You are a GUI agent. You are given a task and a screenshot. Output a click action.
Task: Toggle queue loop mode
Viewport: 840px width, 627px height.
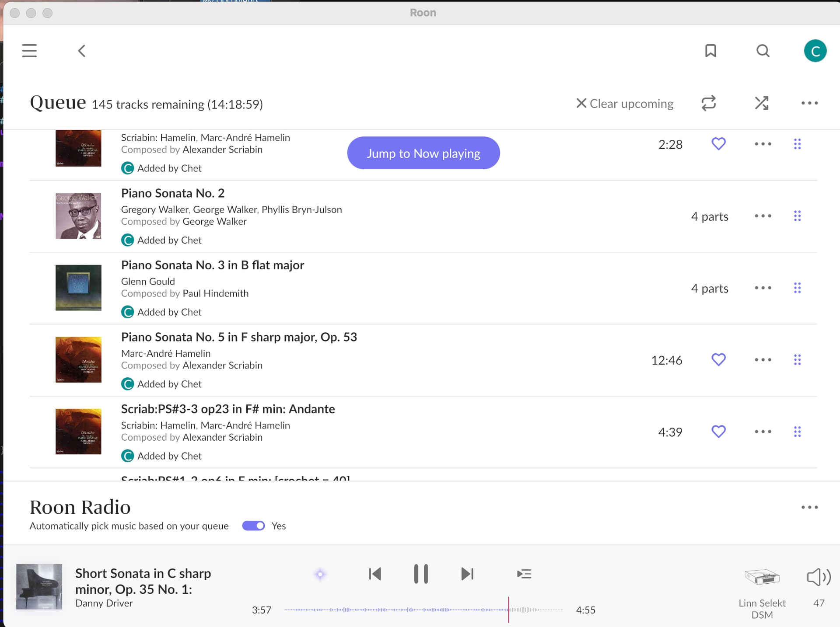[x=709, y=103]
